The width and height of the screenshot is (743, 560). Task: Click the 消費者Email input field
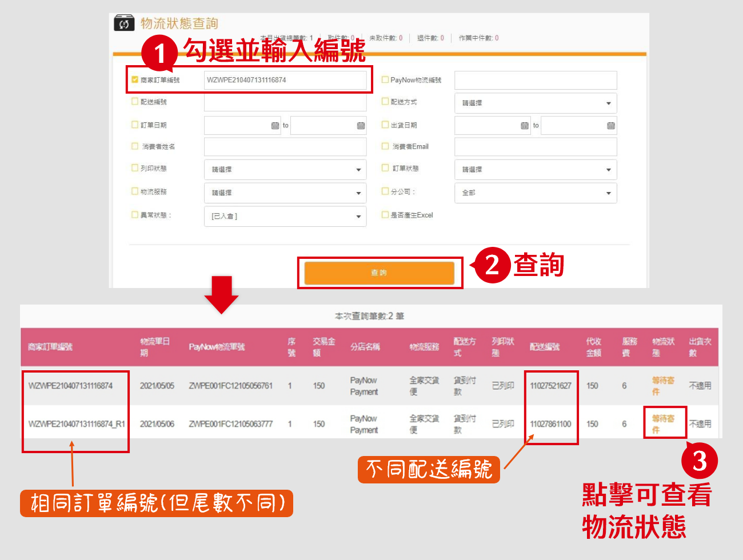[x=536, y=147]
